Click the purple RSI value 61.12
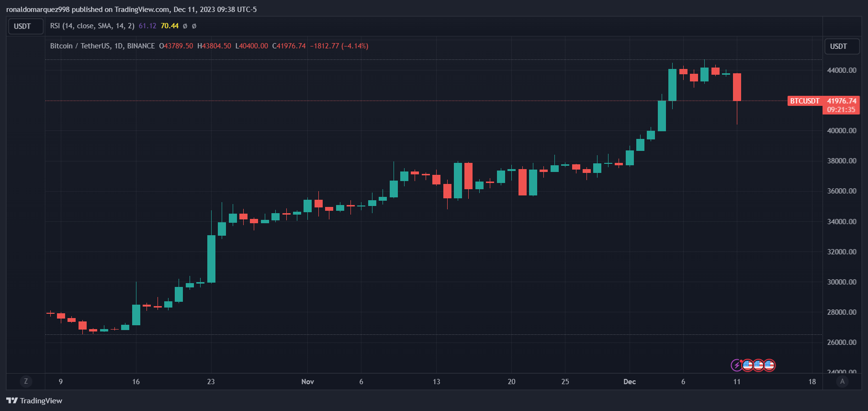The width and height of the screenshot is (868, 411). [x=147, y=26]
